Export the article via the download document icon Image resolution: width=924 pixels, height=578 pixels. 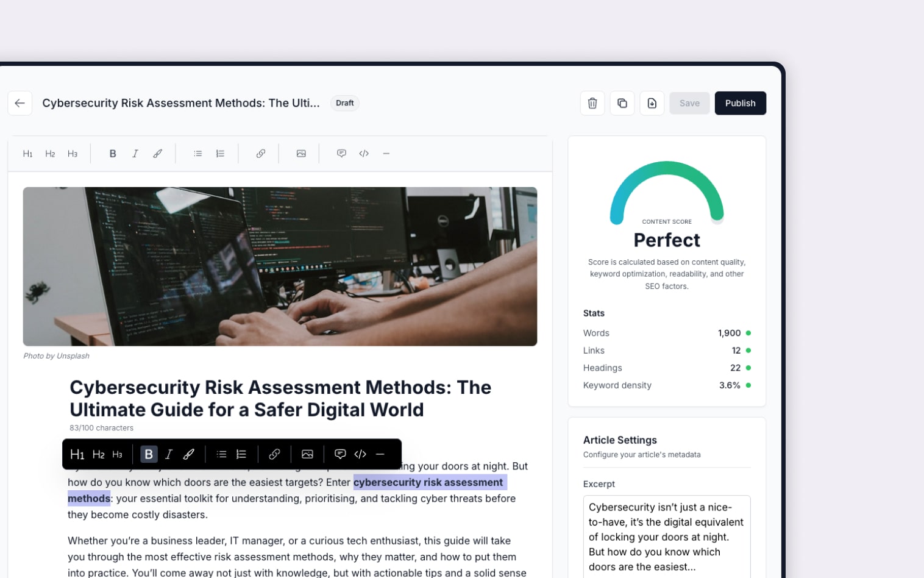coord(652,103)
